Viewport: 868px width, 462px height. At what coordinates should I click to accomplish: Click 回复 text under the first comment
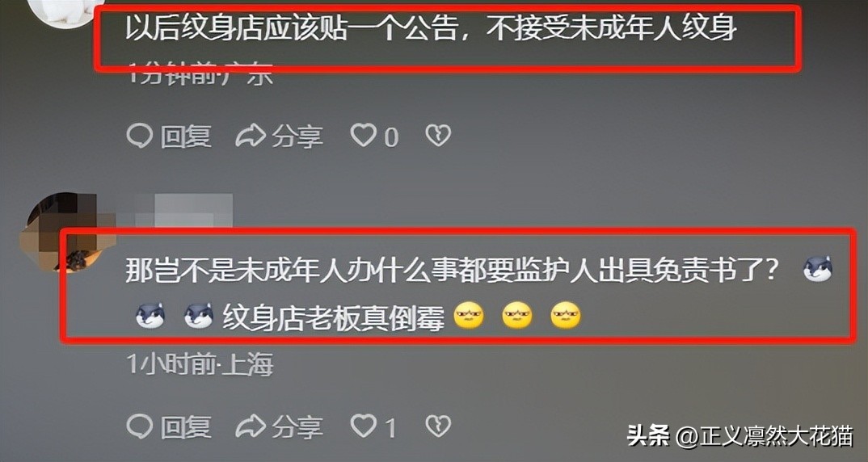tap(186, 136)
